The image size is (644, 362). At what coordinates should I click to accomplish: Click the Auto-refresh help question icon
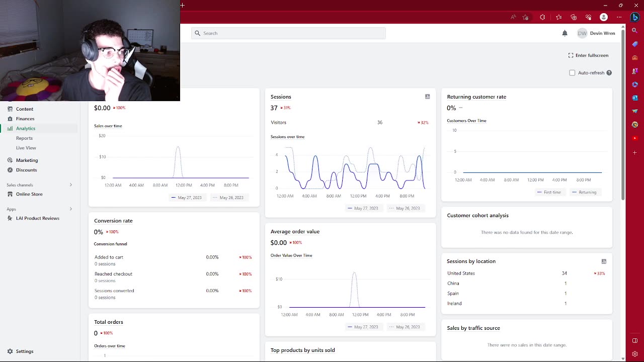tap(609, 73)
